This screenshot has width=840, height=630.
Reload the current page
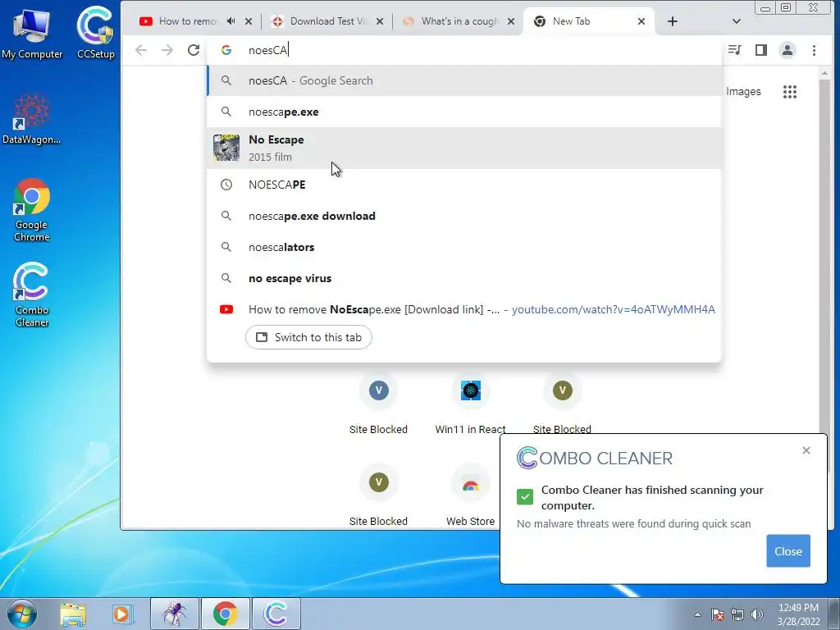pos(194,50)
